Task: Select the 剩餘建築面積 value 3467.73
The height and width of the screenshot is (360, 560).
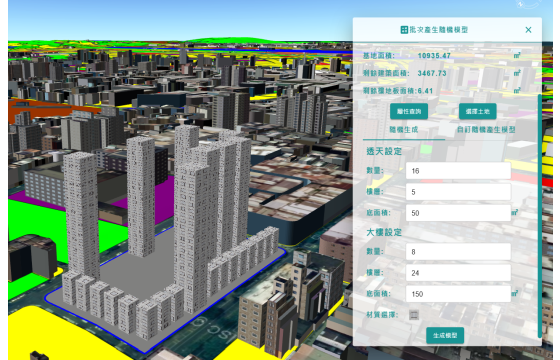Action: (432, 73)
